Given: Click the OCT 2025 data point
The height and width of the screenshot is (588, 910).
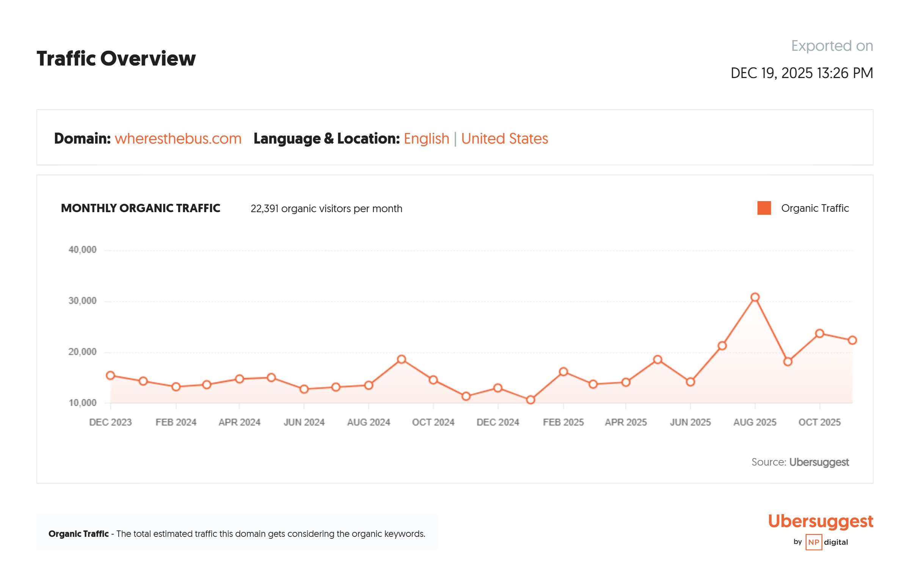Looking at the screenshot, I should pos(819,334).
